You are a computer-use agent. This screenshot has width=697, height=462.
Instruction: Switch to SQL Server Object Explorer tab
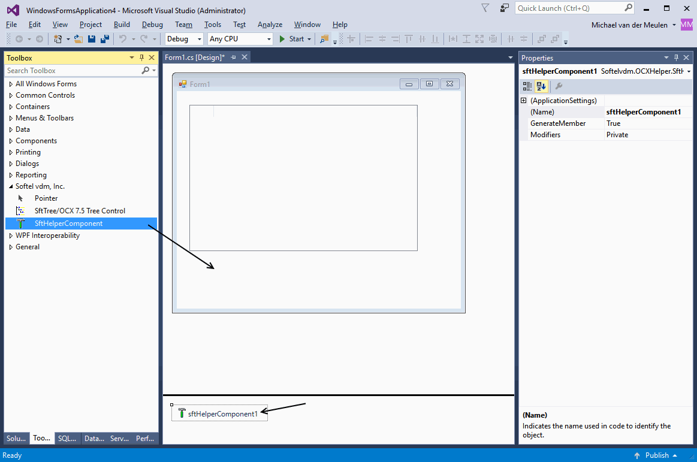click(67, 438)
